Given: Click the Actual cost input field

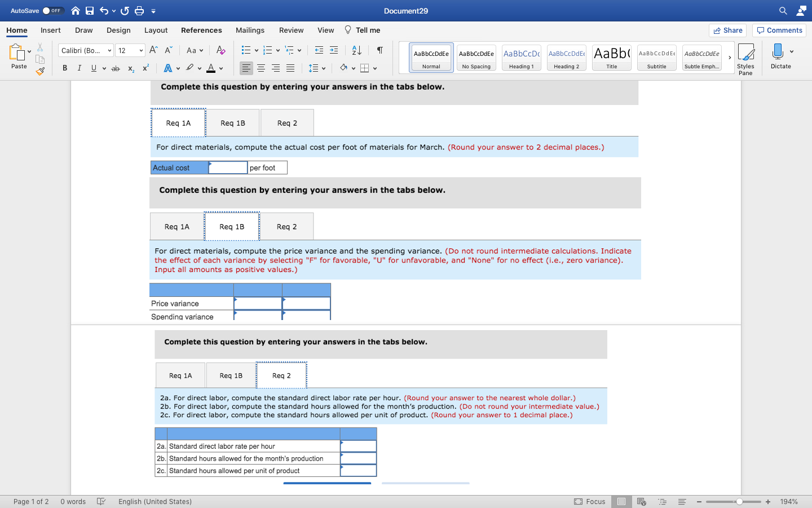Looking at the screenshot, I should click(228, 167).
